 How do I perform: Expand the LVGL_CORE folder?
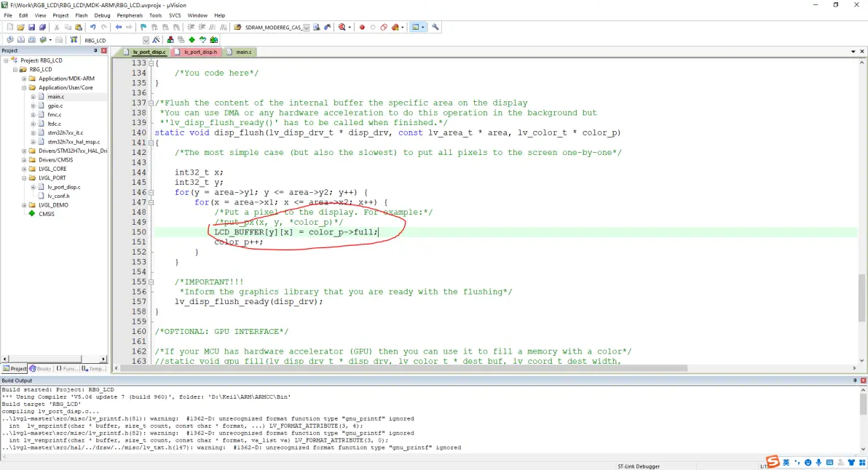click(24, 169)
